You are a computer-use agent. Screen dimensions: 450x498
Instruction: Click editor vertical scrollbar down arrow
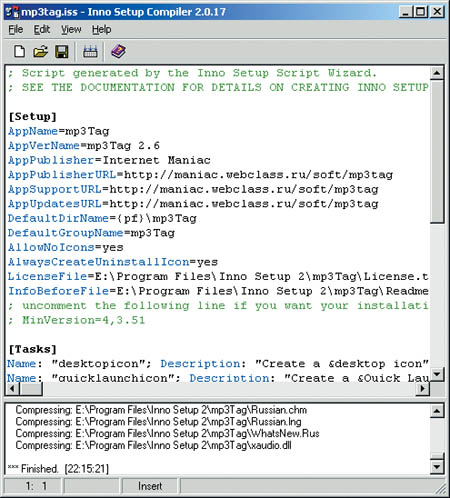tap(437, 374)
